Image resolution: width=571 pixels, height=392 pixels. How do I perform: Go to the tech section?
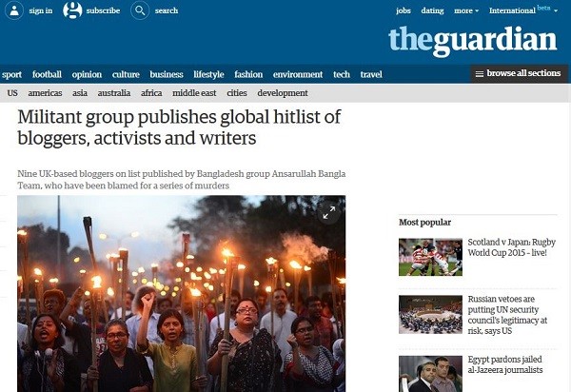(342, 74)
